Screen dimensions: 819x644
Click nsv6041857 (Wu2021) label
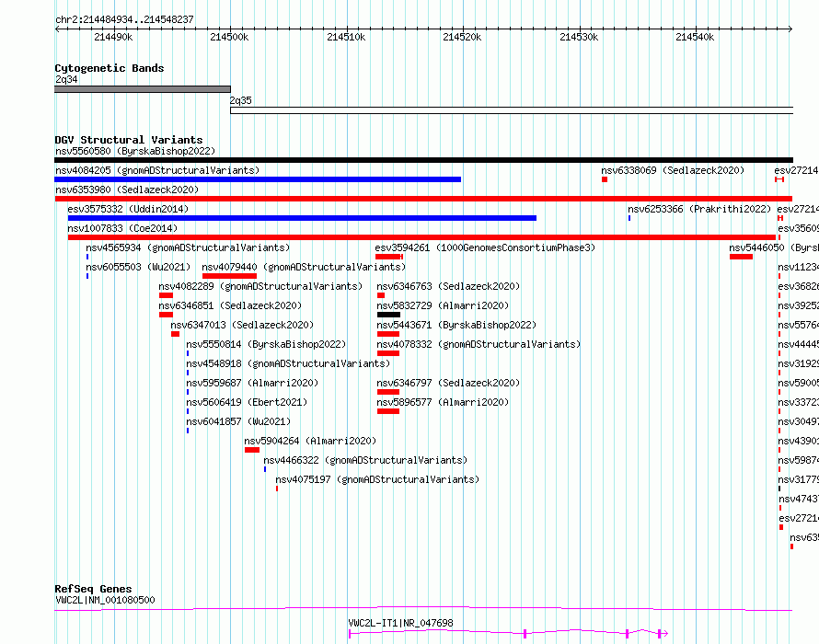point(238,421)
